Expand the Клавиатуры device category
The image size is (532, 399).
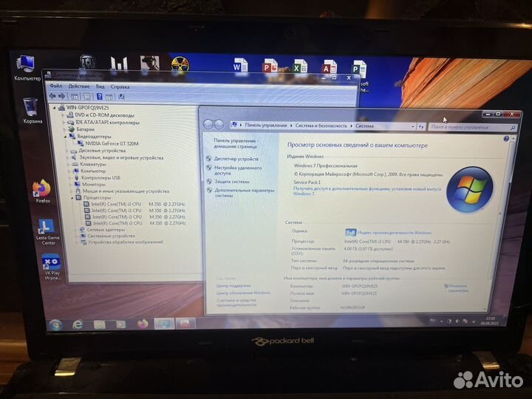pyautogui.click(x=67, y=164)
